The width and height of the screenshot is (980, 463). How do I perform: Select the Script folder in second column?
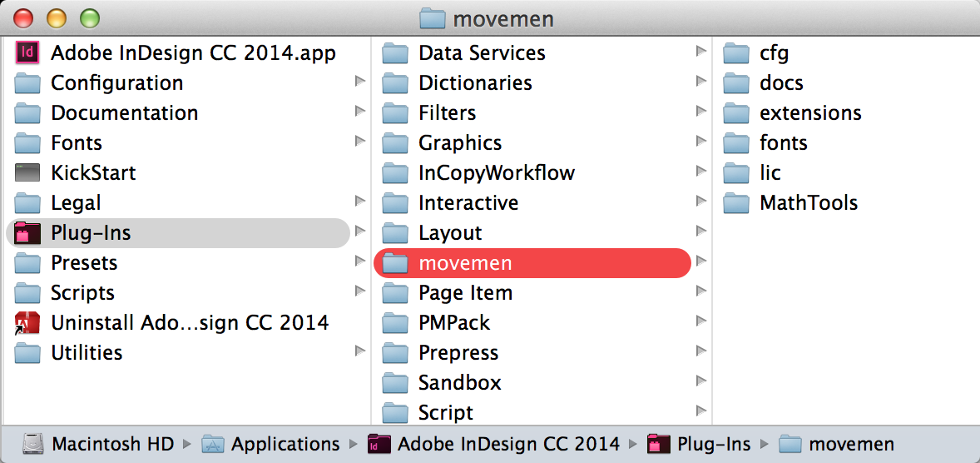coord(428,413)
